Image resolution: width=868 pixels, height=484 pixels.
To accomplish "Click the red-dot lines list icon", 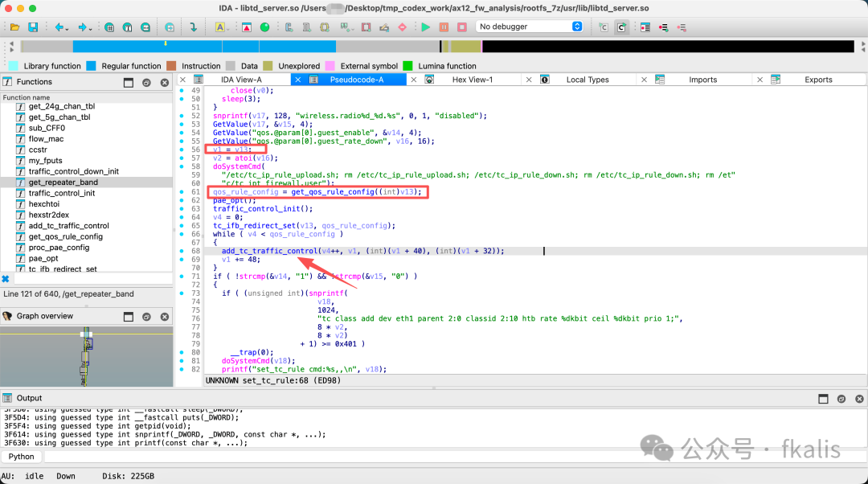I will pos(664,27).
